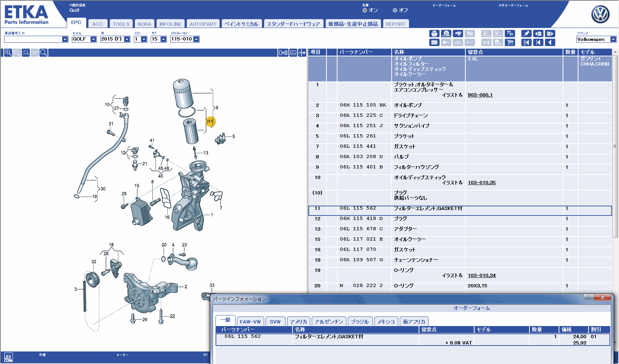Click the pushpin icon
This screenshot has height=364, width=619.
pyautogui.click(x=527, y=34)
